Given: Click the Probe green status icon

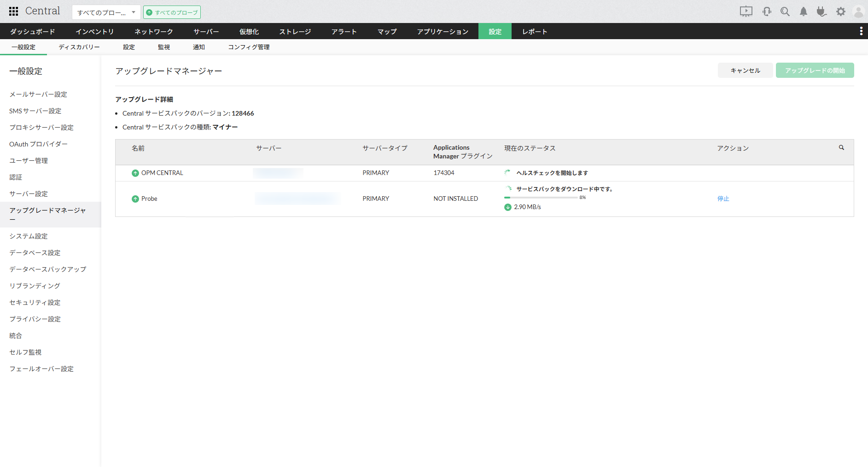Looking at the screenshot, I should pyautogui.click(x=135, y=199).
